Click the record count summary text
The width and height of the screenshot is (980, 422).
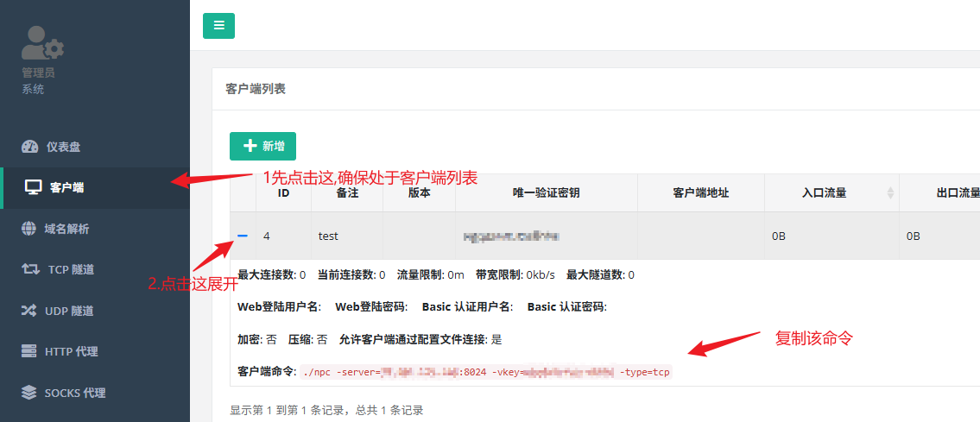click(x=327, y=410)
